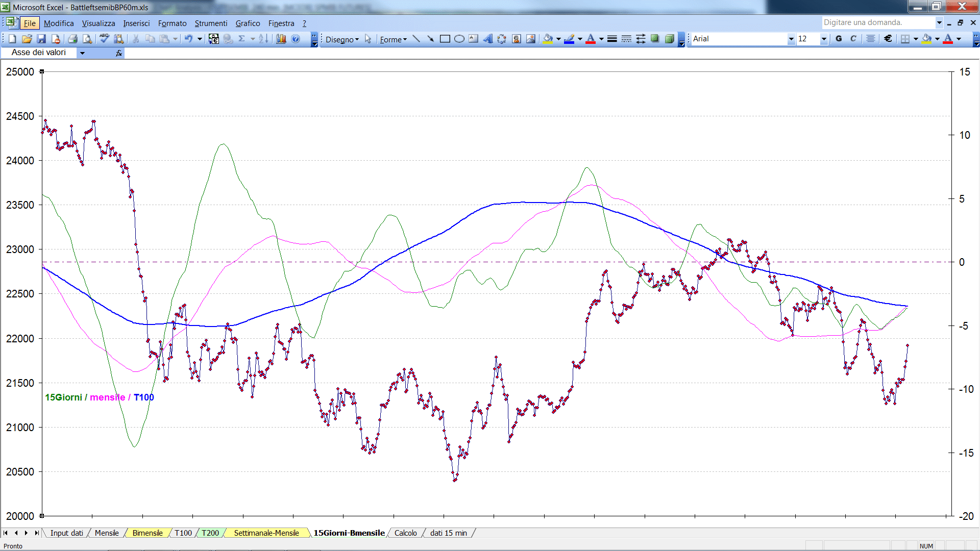Launch the chart wizard icon
Image resolution: width=980 pixels, height=551 pixels.
(x=281, y=39)
